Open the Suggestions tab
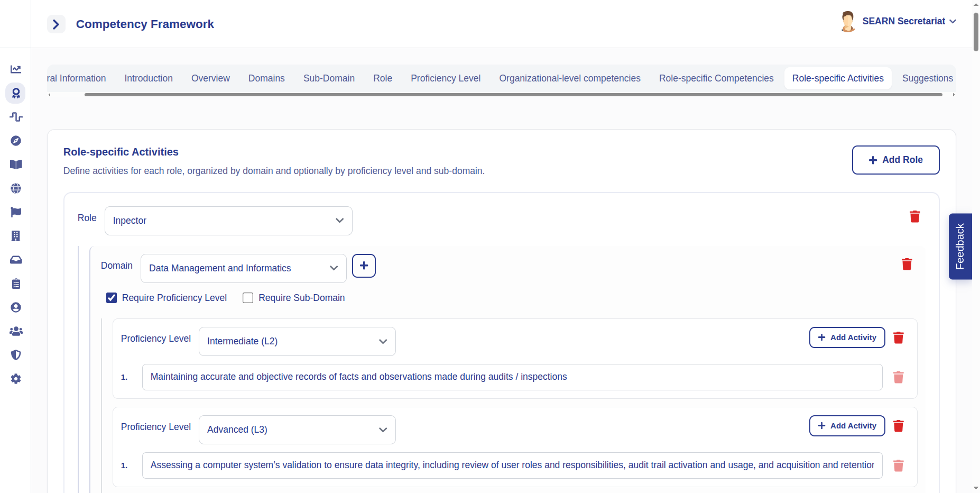 point(928,78)
